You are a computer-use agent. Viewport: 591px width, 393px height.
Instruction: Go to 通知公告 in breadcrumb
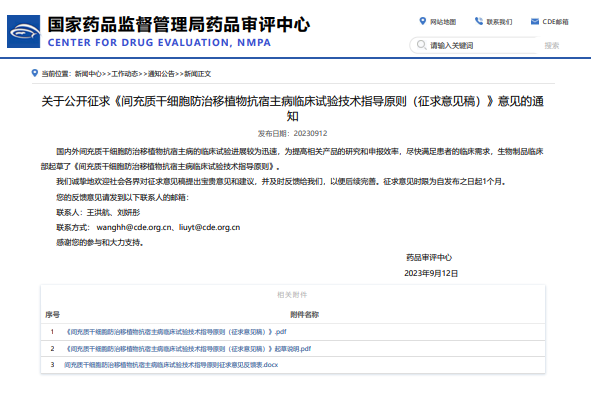pyautogui.click(x=161, y=74)
